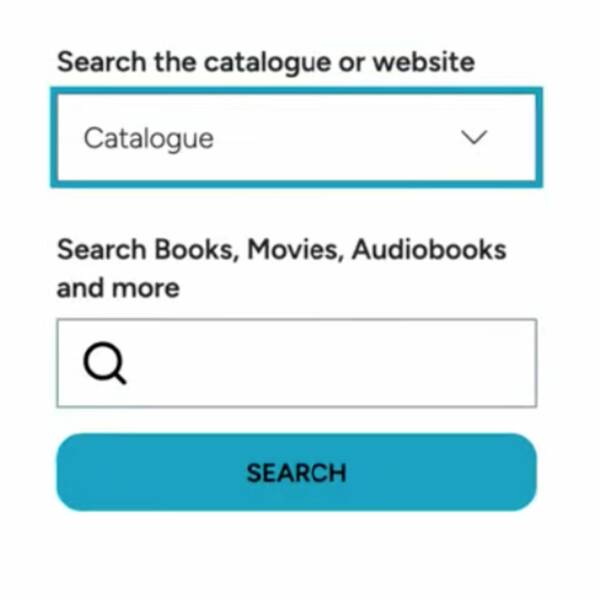Image resolution: width=600 pixels, height=600 pixels.
Task: Place cursor right of the magnifying glass
Action: (x=329, y=363)
